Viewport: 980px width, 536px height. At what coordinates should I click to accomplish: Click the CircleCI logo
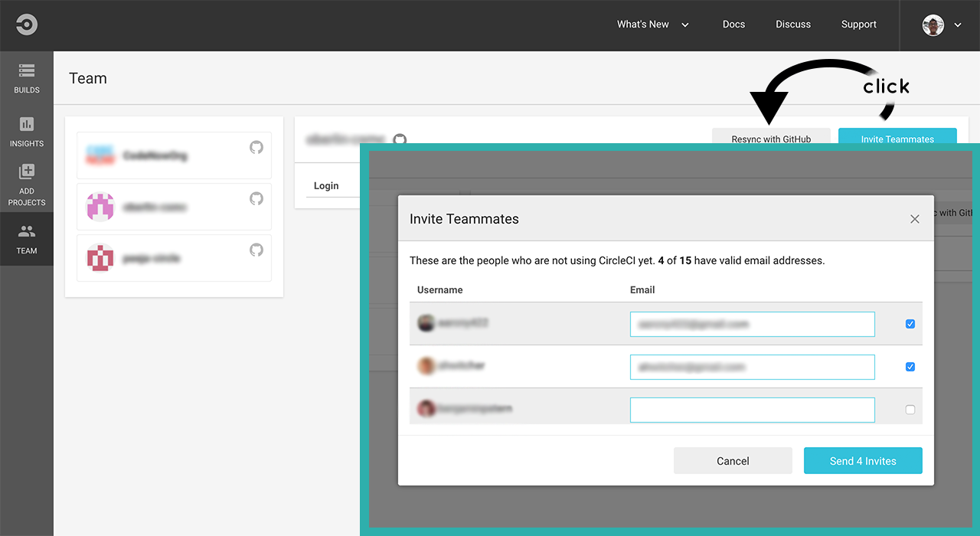27,25
